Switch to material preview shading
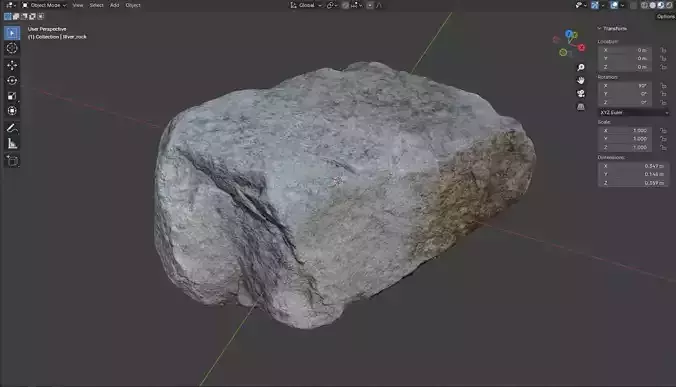 (661, 5)
